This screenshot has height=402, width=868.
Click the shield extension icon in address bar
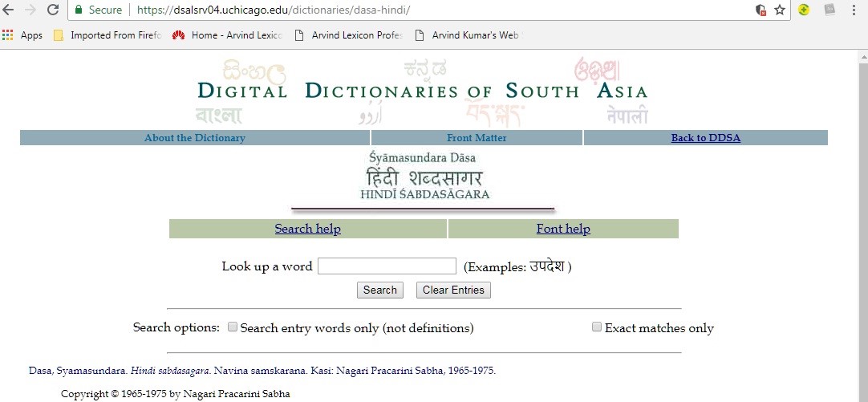(x=761, y=10)
